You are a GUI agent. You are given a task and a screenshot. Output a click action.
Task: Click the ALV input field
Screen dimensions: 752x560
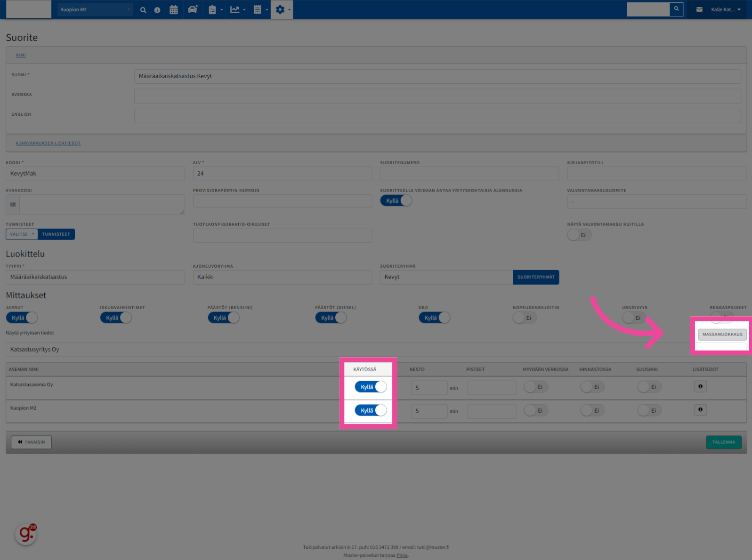[x=283, y=174]
